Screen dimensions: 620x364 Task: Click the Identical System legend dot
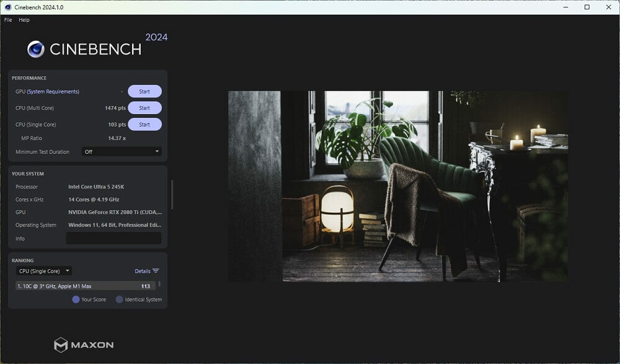119,300
